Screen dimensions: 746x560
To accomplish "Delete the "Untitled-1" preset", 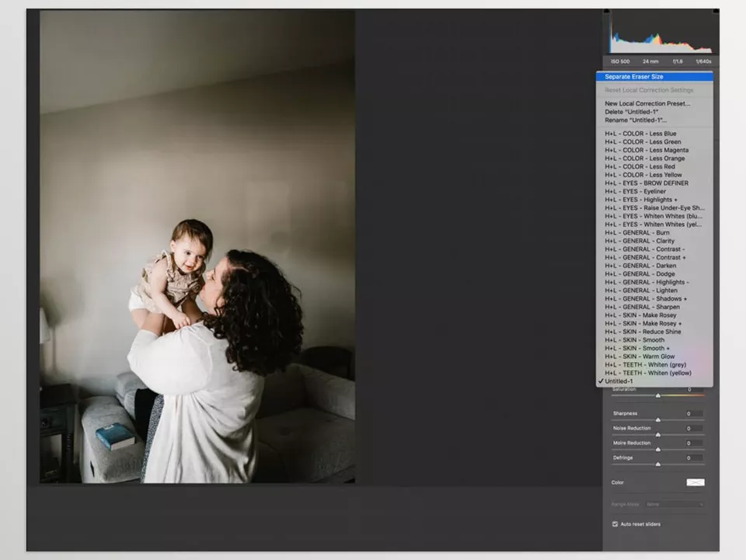I will (631, 112).
